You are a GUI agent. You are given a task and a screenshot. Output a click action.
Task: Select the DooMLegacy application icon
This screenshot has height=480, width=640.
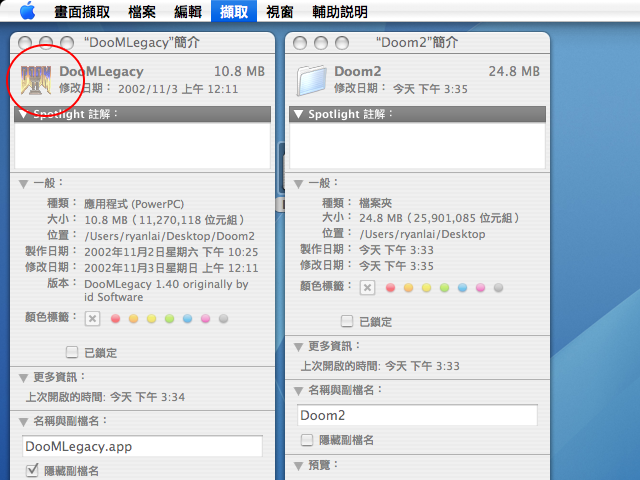36,80
